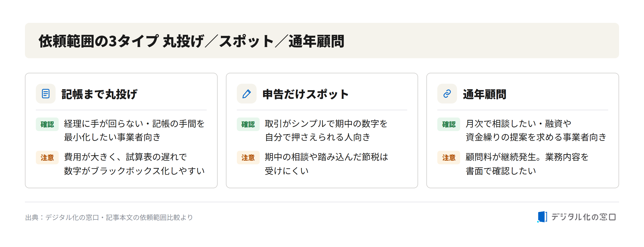Select the 申告だけスポット card heading
Viewport: 644px width, 247px height.
(x=305, y=94)
